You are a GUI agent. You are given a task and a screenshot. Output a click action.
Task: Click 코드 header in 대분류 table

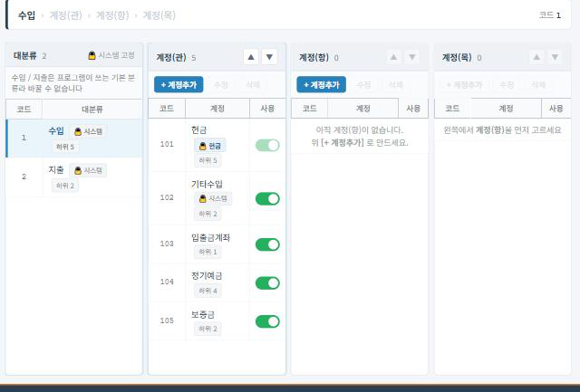tap(24, 109)
